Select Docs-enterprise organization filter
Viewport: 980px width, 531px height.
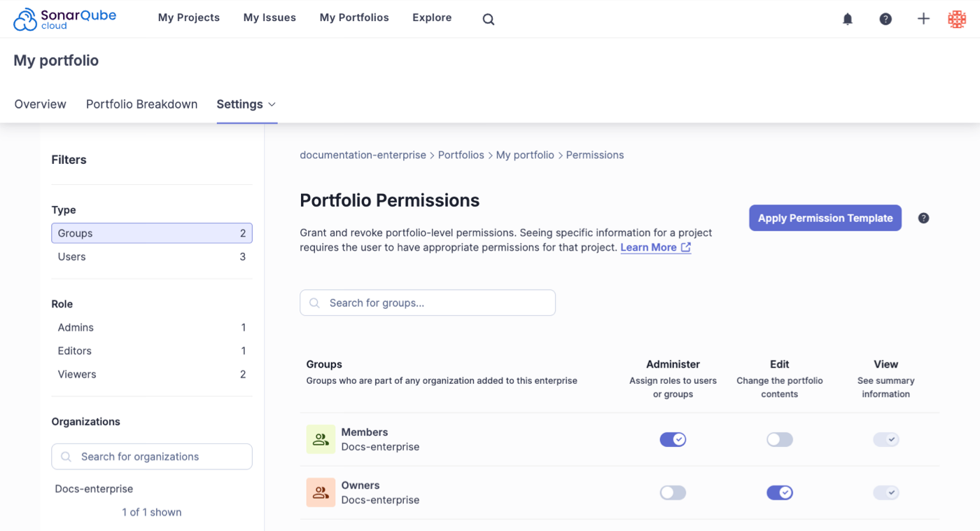tap(94, 489)
